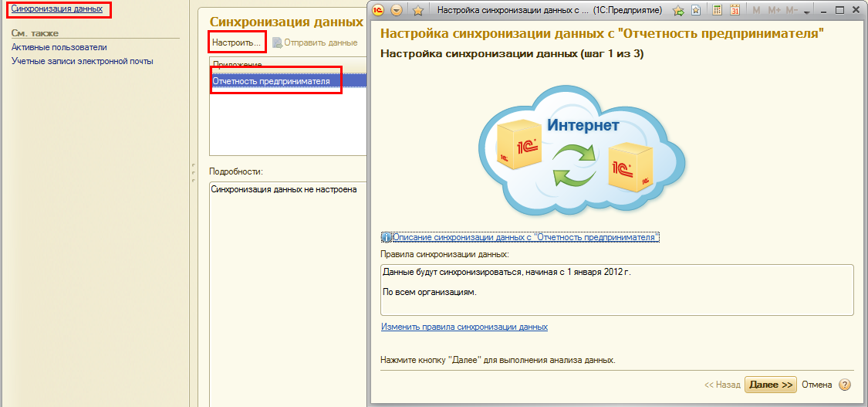Click the M+ memory add button

[774, 11]
